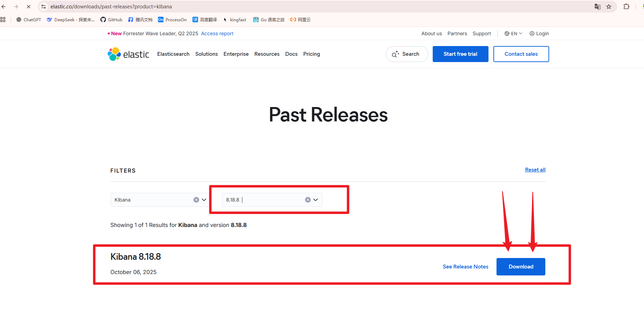Click the Showing 1 of 1 Results text
The width and height of the screenshot is (644, 311).
tap(179, 225)
